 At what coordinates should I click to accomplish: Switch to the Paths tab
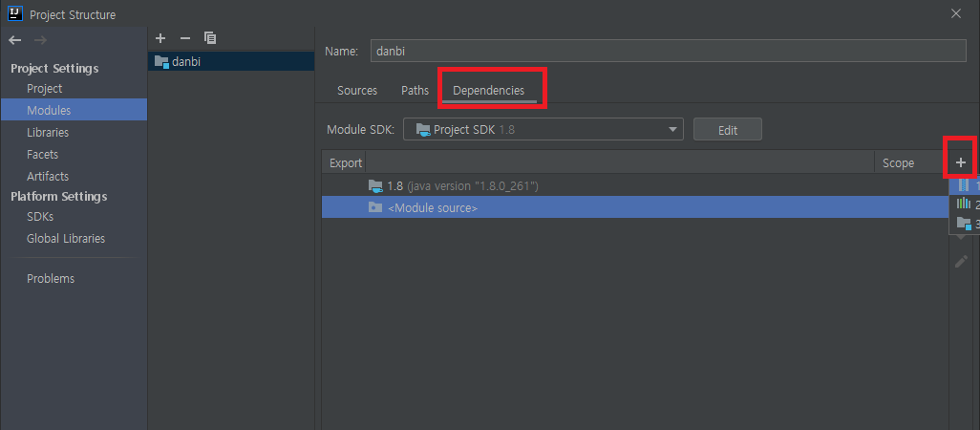click(415, 91)
